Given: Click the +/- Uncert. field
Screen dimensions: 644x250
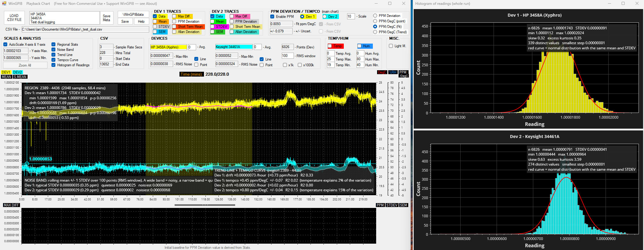Looking at the screenshot, I should click(x=281, y=31).
